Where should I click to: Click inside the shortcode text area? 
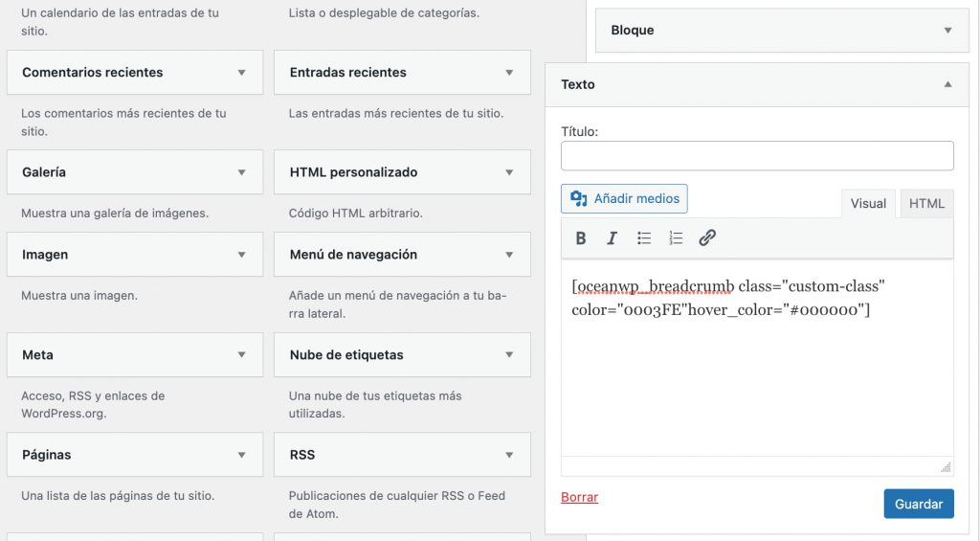point(756,383)
